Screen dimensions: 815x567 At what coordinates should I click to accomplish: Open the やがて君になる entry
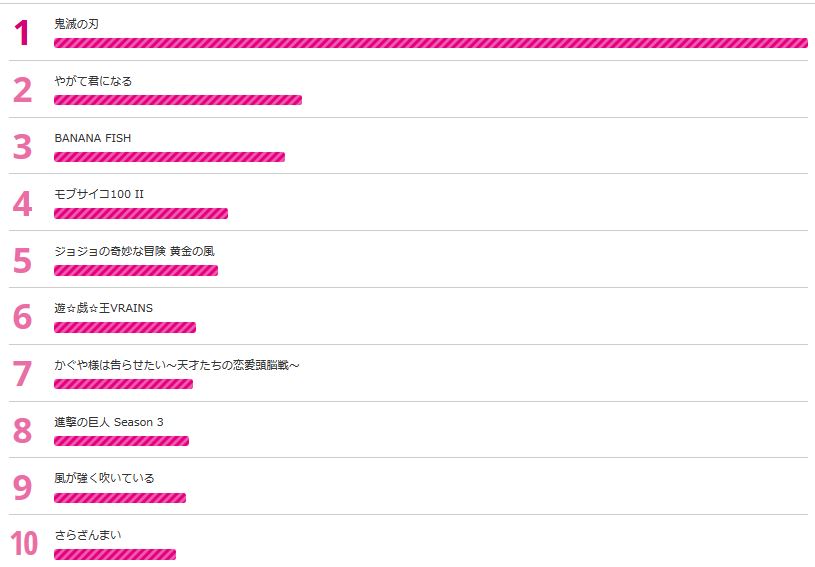point(93,80)
